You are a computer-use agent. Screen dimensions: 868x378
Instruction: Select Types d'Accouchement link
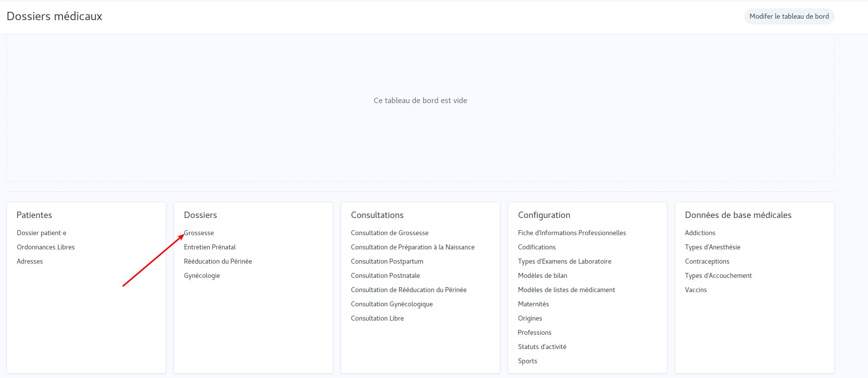coord(718,275)
